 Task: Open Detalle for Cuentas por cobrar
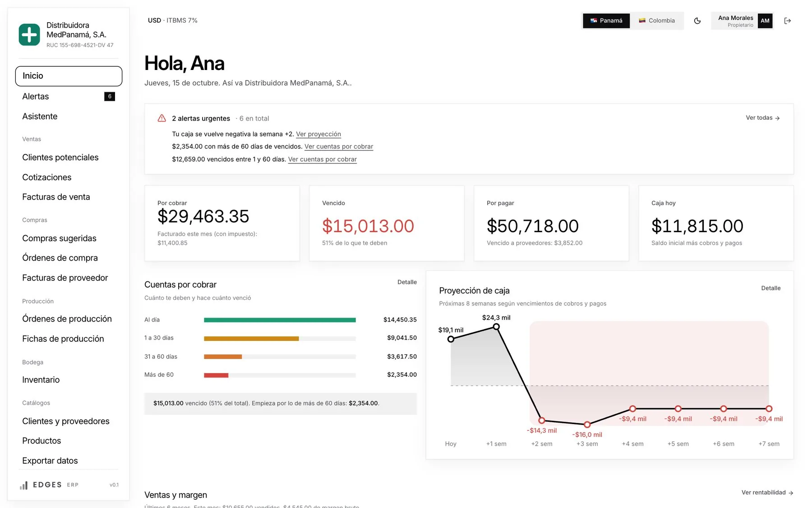pos(407,282)
